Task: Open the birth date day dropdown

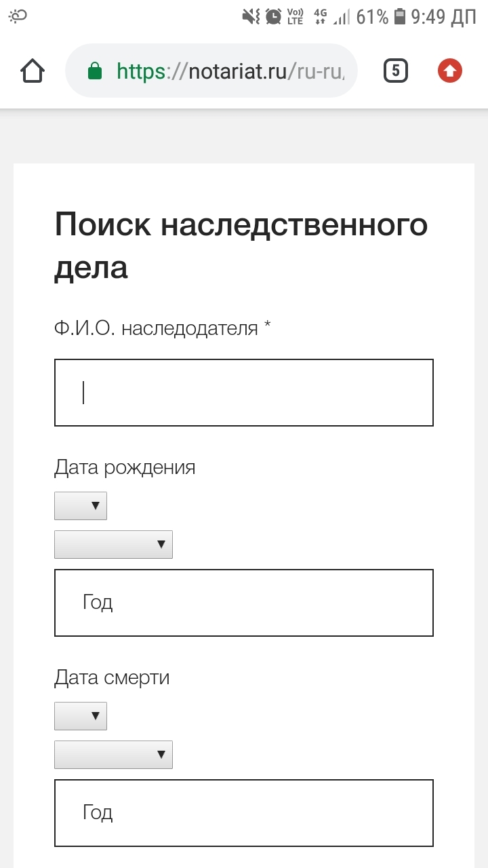Action: [x=81, y=506]
